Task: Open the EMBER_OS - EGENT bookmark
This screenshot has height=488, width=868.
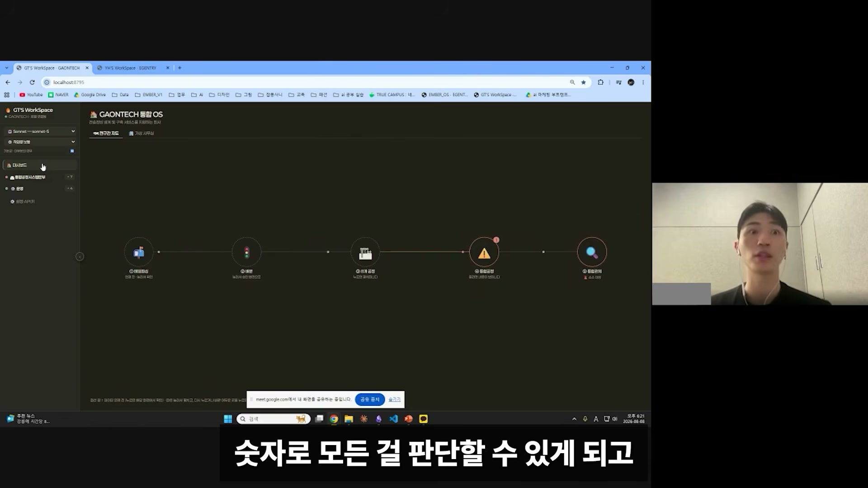Action: pos(445,95)
